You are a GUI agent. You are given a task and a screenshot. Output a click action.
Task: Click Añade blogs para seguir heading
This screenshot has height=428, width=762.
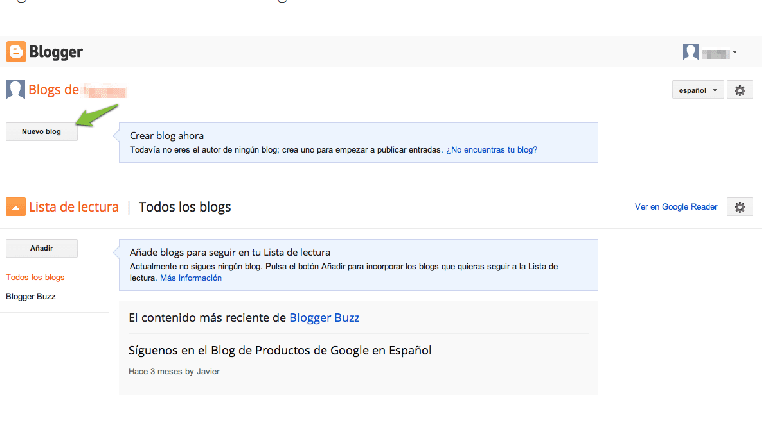click(230, 253)
